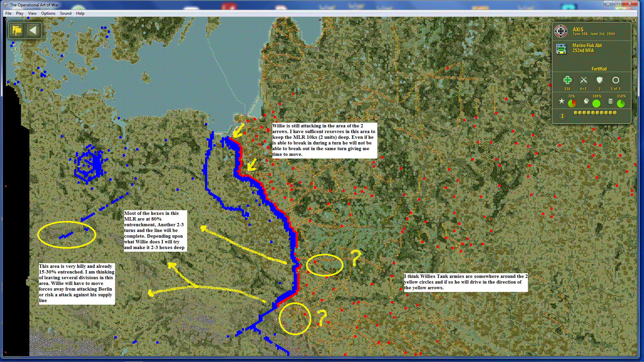Click 'The Operational Art of War' window title

[34, 5]
